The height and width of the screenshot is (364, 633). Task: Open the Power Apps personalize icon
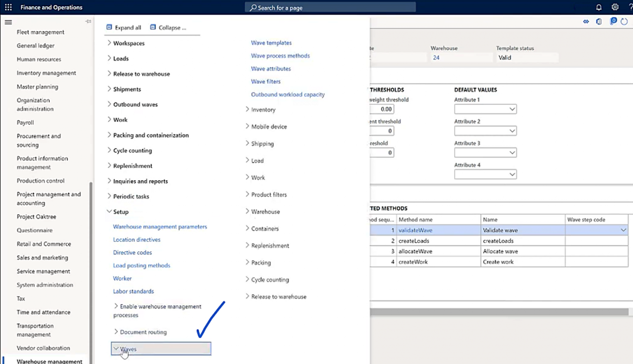pyautogui.click(x=586, y=22)
